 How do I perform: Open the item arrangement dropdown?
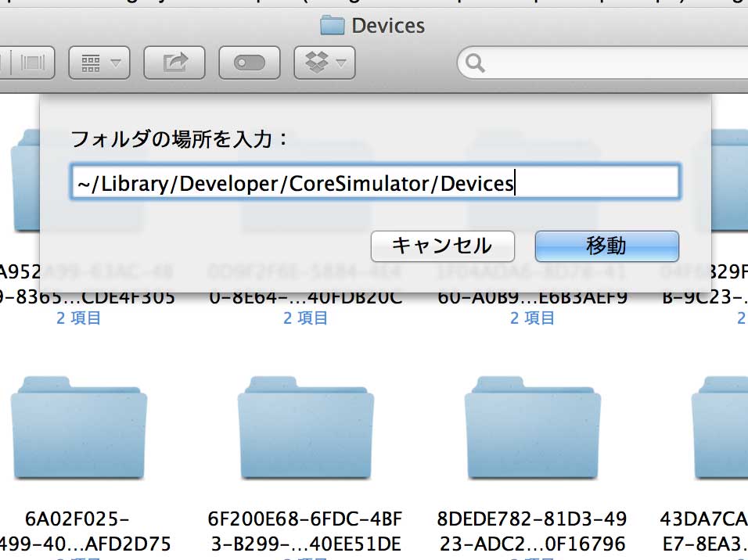[x=99, y=63]
